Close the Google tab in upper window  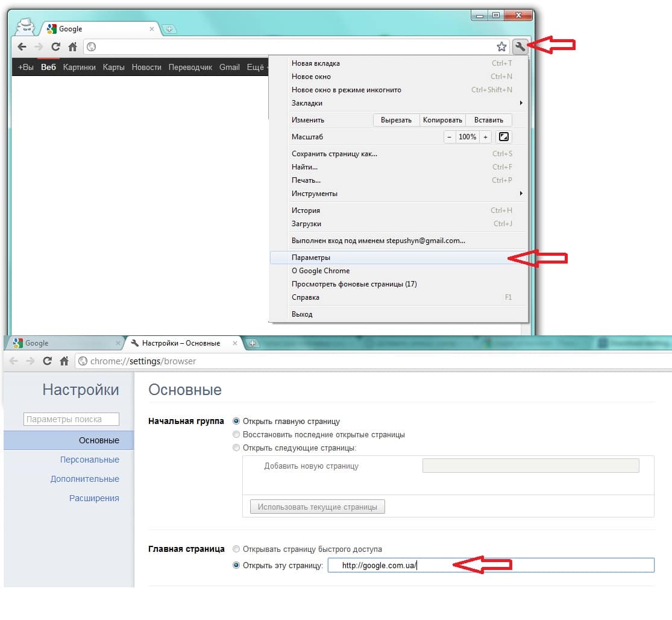coord(152,29)
